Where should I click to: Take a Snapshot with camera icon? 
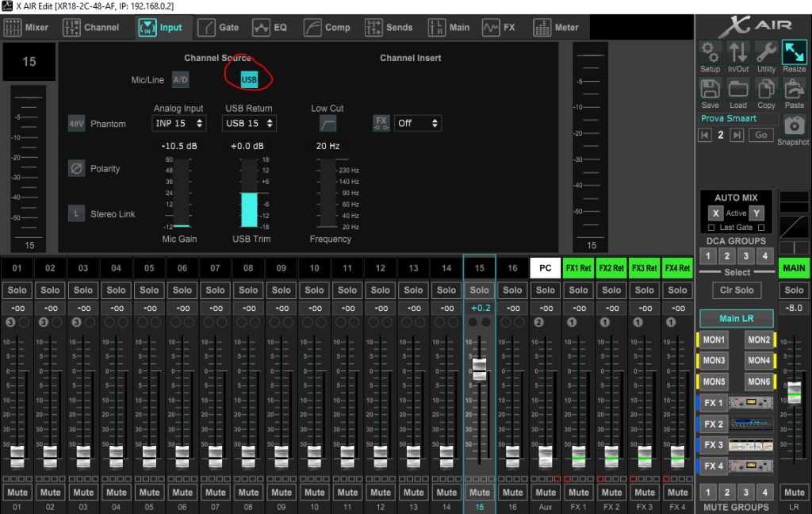793,125
